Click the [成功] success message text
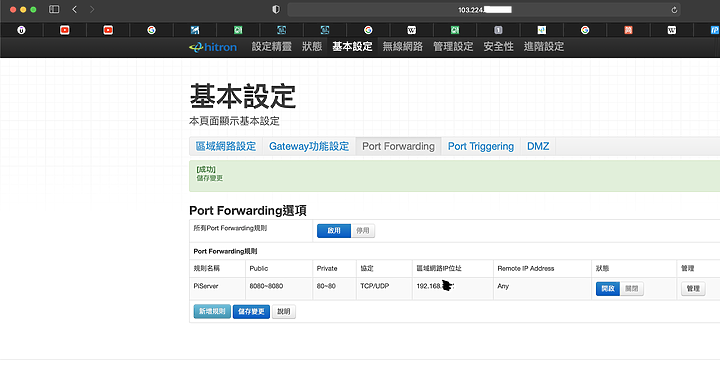 coord(206,169)
